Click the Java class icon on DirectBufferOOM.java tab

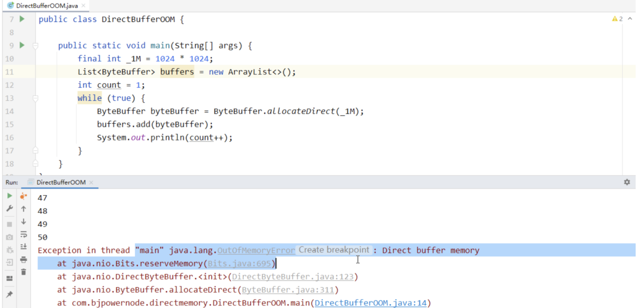(x=11, y=6)
